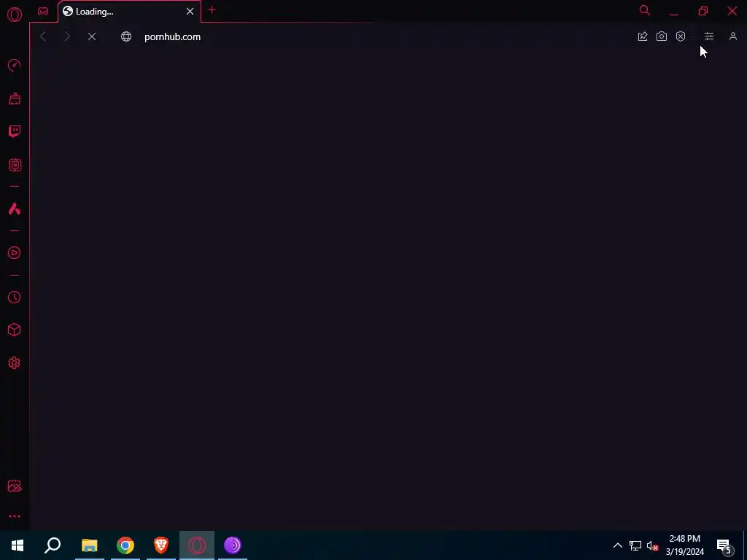Open Windows taskbar search

click(x=53, y=545)
